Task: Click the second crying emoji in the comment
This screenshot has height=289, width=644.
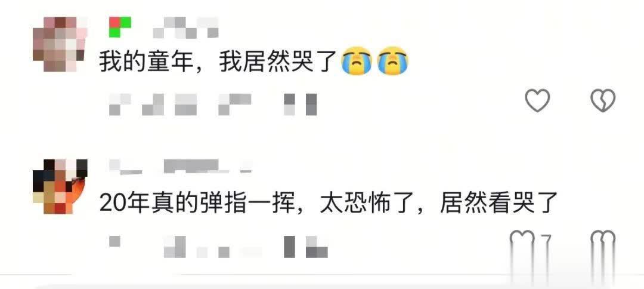Action: pos(392,60)
